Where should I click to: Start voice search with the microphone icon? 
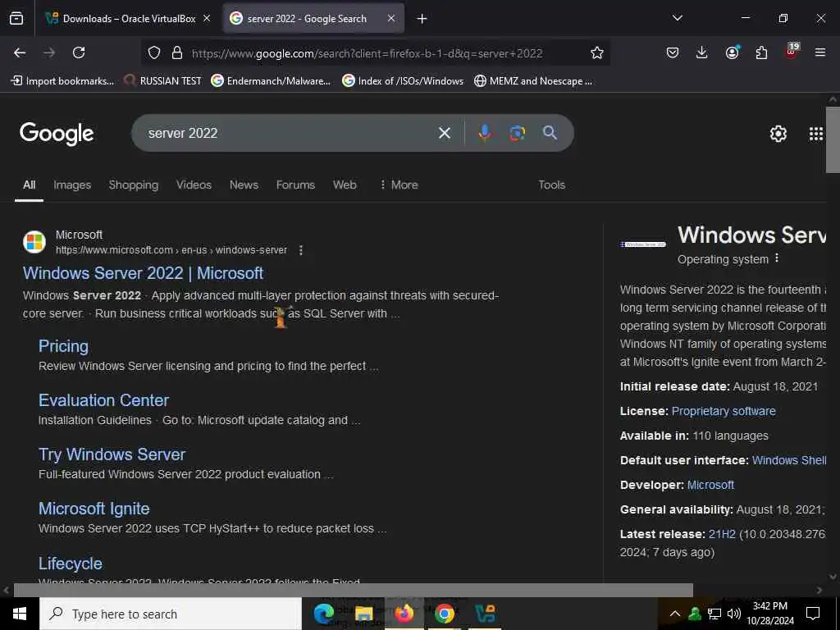coord(485,133)
